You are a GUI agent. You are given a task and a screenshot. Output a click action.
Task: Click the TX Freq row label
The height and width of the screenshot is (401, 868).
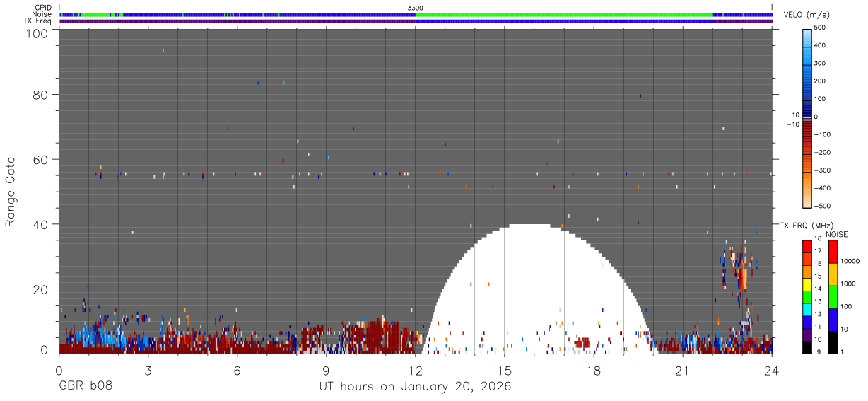(x=38, y=21)
